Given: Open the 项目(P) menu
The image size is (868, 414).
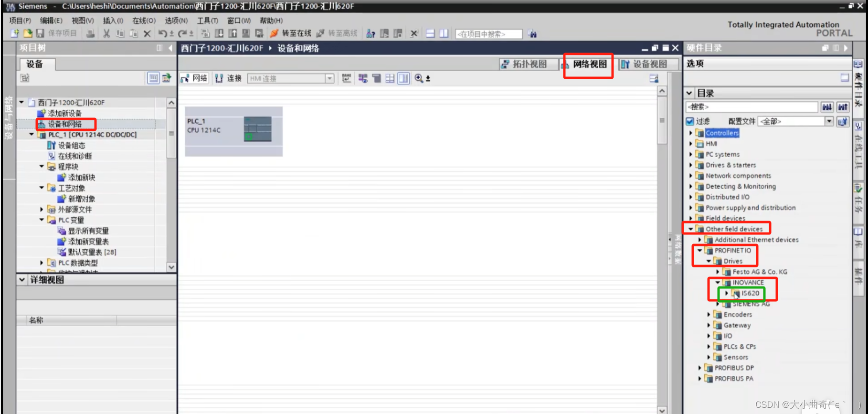Looking at the screenshot, I should coord(20,21).
